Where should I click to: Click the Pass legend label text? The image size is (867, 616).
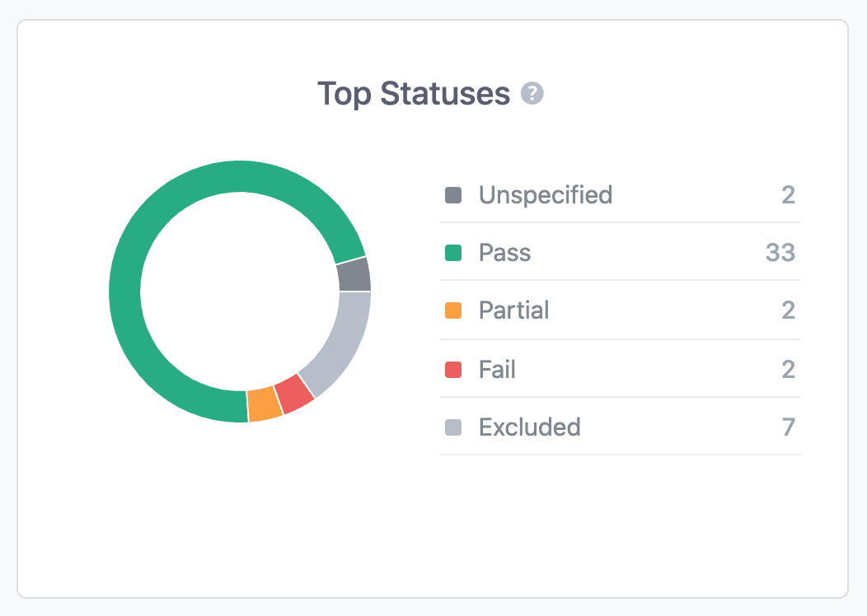tap(505, 253)
